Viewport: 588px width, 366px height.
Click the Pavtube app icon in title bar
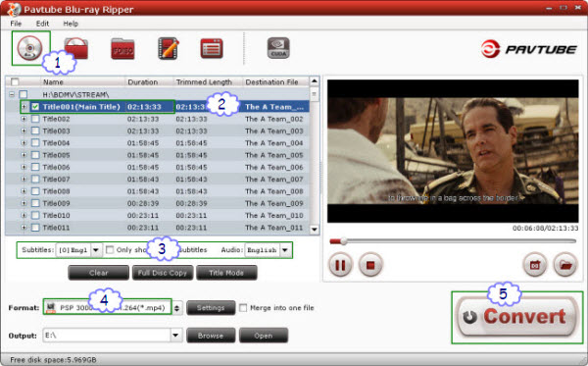[x=14, y=9]
